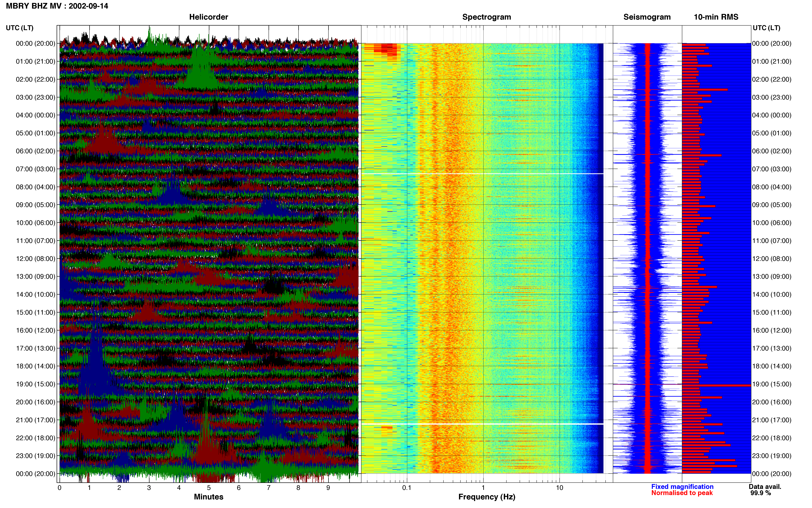Click the 'Fixed magnification' legend text
The image size is (812, 508).
(682, 486)
